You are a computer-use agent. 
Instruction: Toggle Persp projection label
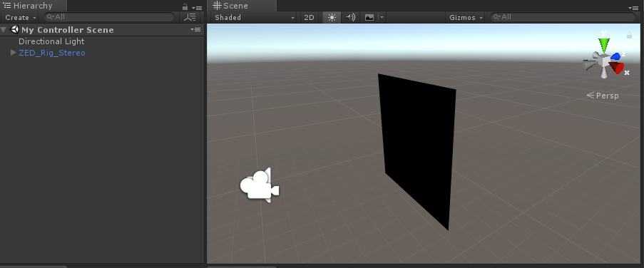click(603, 96)
